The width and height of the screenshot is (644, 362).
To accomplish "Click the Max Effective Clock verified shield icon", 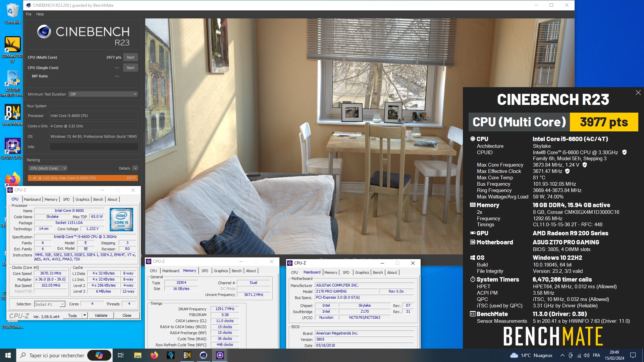I will [x=568, y=171].
